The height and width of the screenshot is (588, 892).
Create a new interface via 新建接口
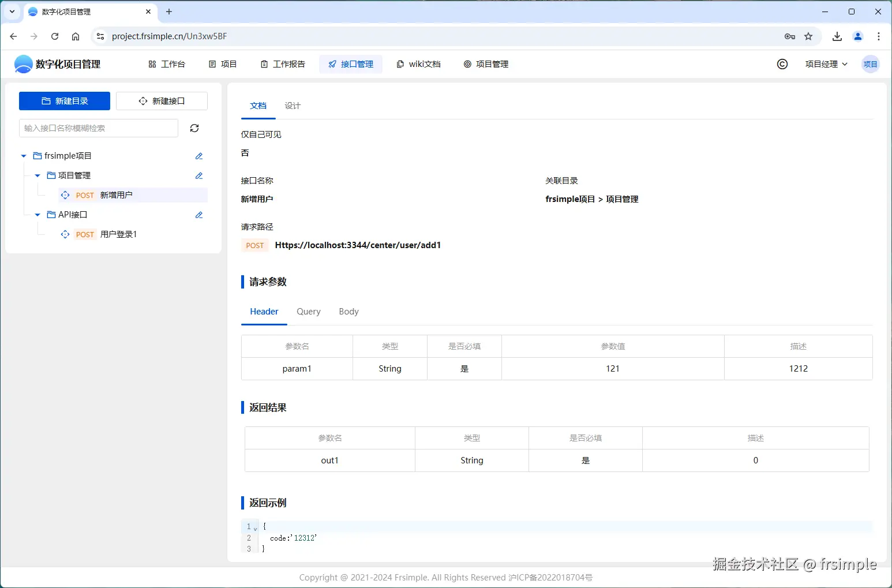tap(162, 100)
